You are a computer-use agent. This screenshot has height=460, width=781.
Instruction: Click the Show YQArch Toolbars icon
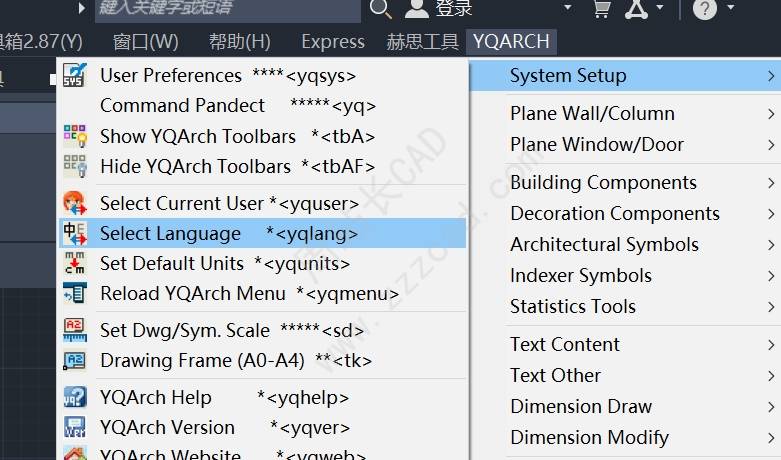coord(75,136)
